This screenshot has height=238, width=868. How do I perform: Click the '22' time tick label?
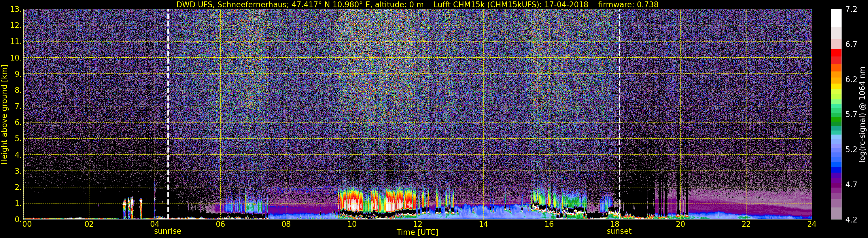(x=746, y=224)
